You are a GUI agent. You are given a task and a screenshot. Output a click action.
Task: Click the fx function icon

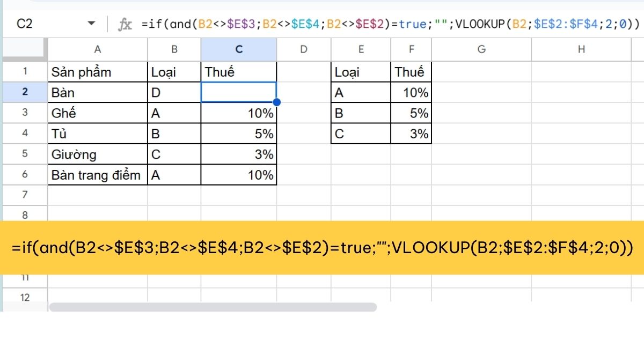(x=125, y=24)
